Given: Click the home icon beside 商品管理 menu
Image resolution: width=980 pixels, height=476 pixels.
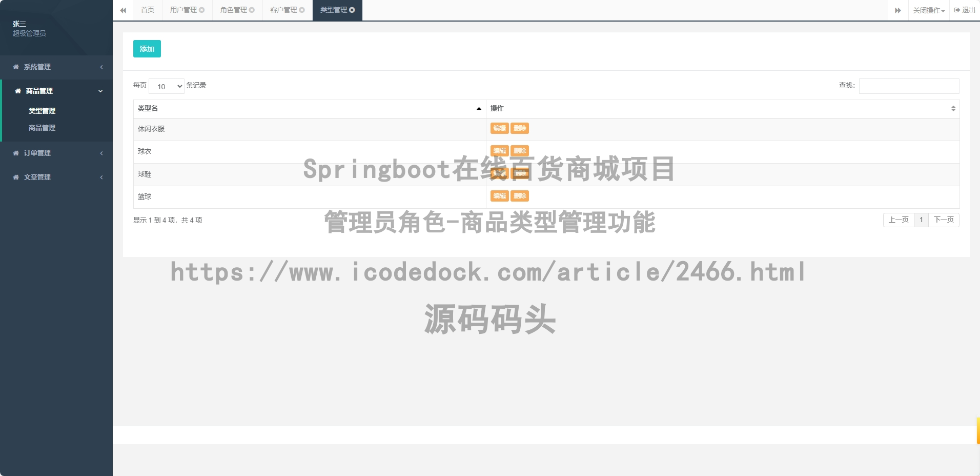Looking at the screenshot, I should point(18,91).
